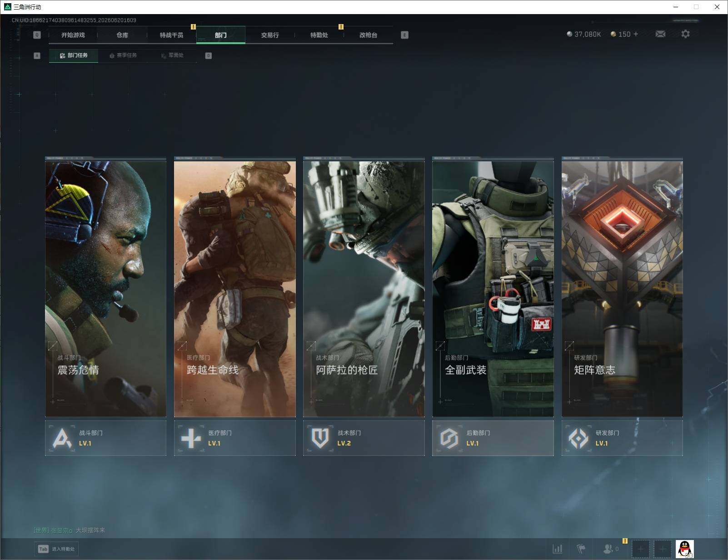The width and height of the screenshot is (728, 560).
Task: Click the 进入特勤处 Tab button
Action: pos(56,549)
